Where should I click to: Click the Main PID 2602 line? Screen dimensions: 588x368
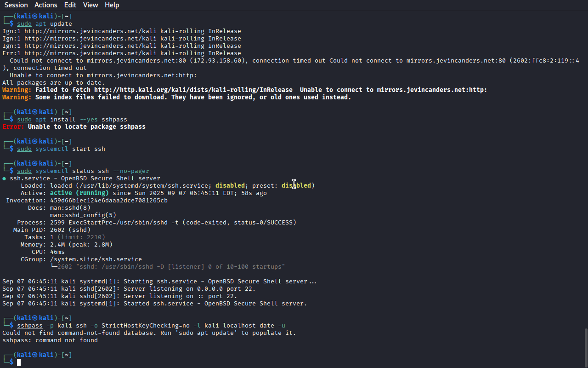(52, 230)
